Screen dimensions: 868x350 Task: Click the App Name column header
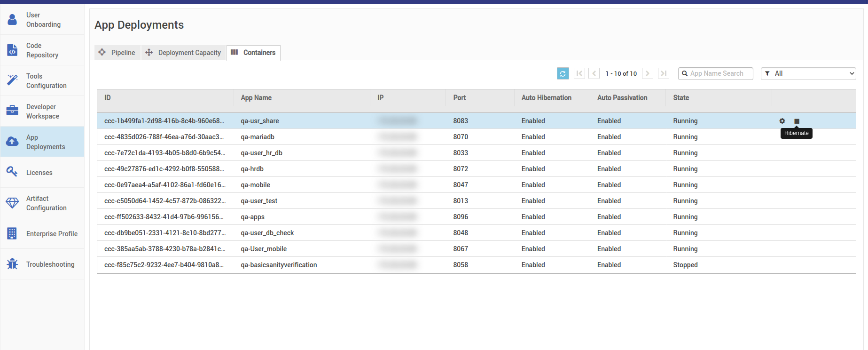[x=256, y=98]
